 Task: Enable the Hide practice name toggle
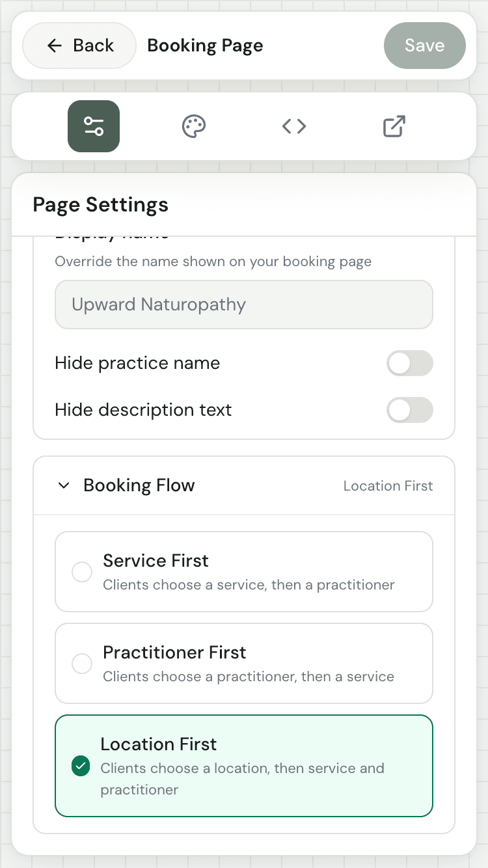410,363
